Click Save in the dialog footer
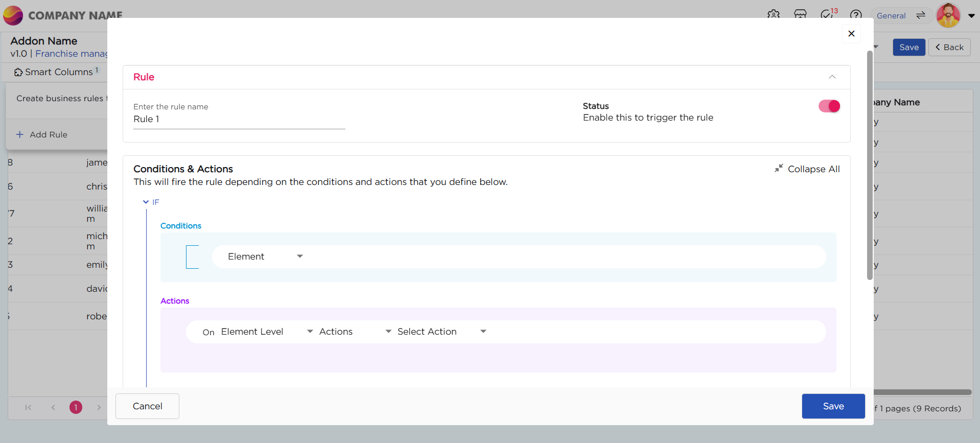 pyautogui.click(x=833, y=406)
